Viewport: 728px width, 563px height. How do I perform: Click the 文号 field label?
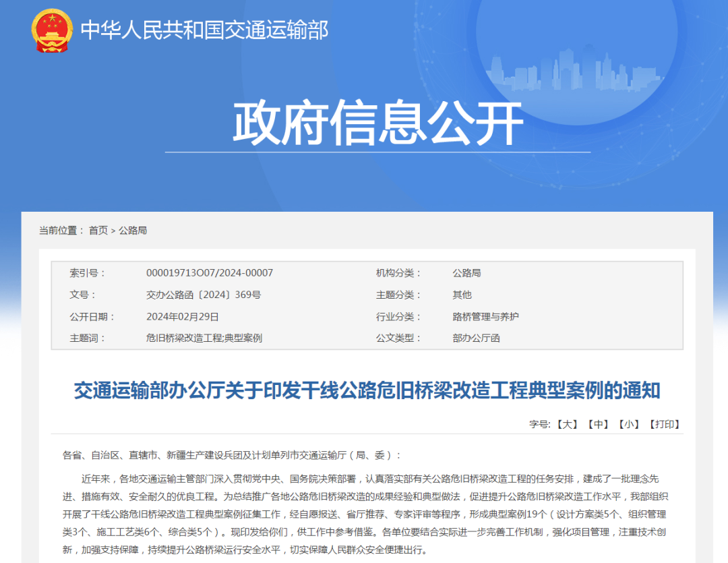pyautogui.click(x=83, y=295)
